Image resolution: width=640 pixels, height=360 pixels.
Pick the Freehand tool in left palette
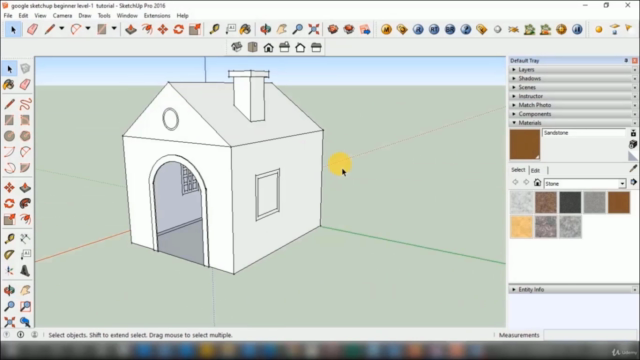(x=25, y=104)
